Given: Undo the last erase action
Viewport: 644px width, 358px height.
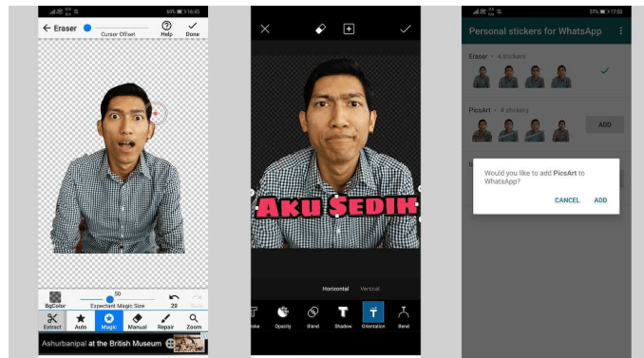Looking at the screenshot, I should [x=174, y=297].
